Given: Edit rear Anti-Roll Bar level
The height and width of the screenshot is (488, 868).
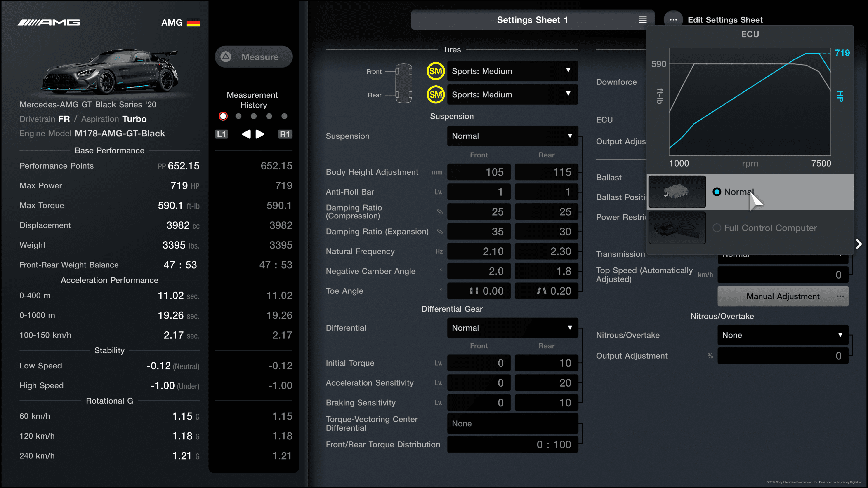Looking at the screenshot, I should coord(546,192).
